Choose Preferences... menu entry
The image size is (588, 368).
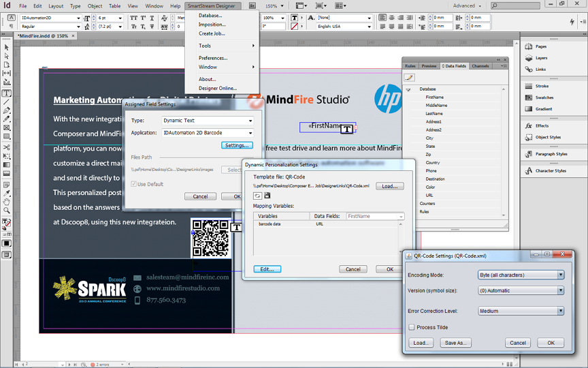point(213,58)
